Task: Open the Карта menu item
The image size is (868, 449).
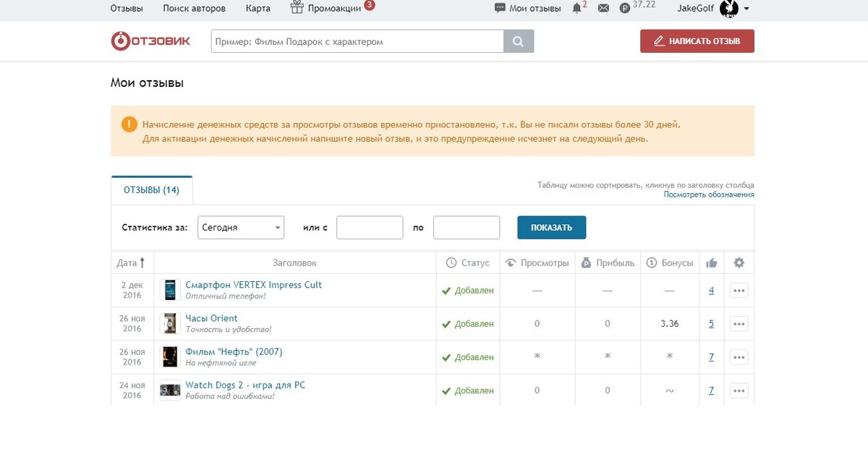Action: pyautogui.click(x=258, y=8)
